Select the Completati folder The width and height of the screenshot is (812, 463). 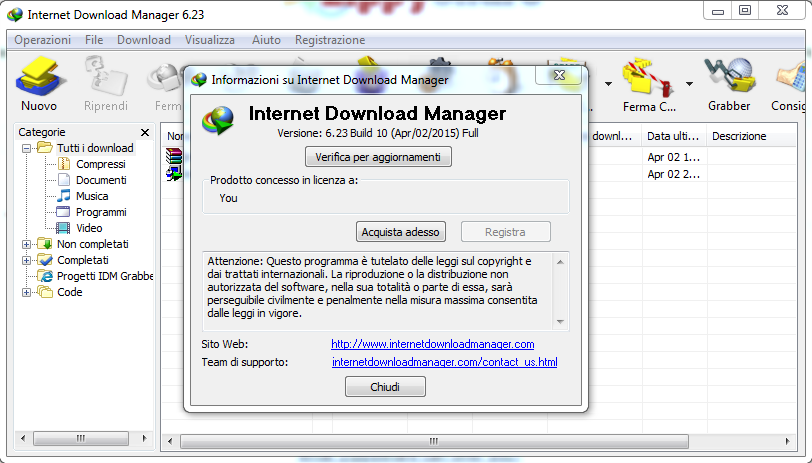[x=83, y=261]
